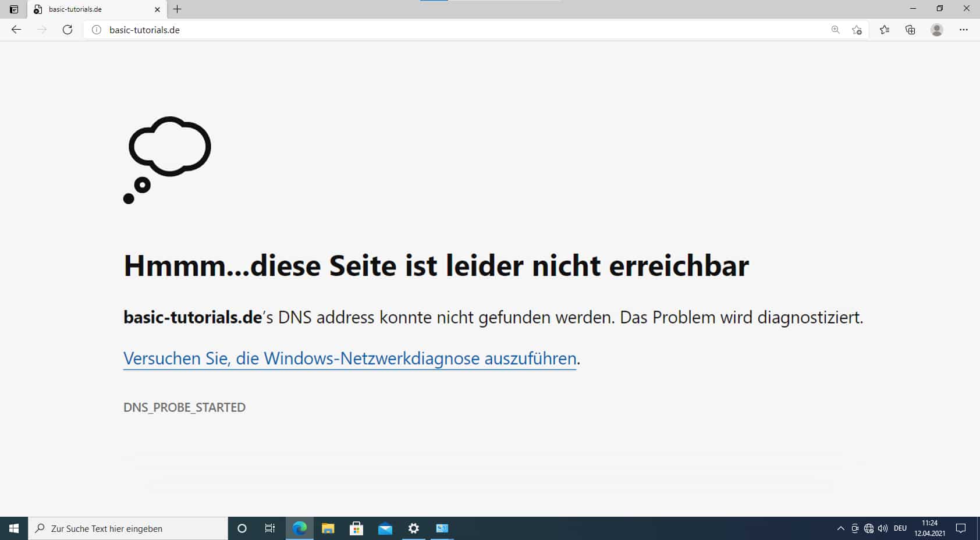This screenshot has width=980, height=540.
Task: Open the Favorites list icon
Action: [885, 30]
